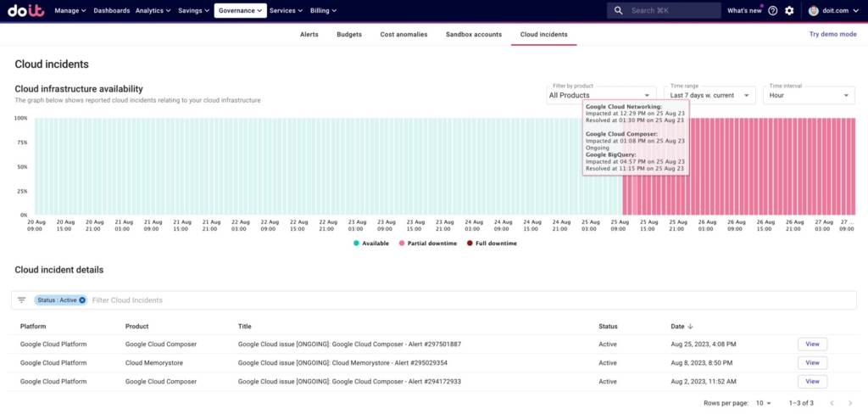Switch to the Cost anomalies tab
868x420 pixels.
click(403, 34)
